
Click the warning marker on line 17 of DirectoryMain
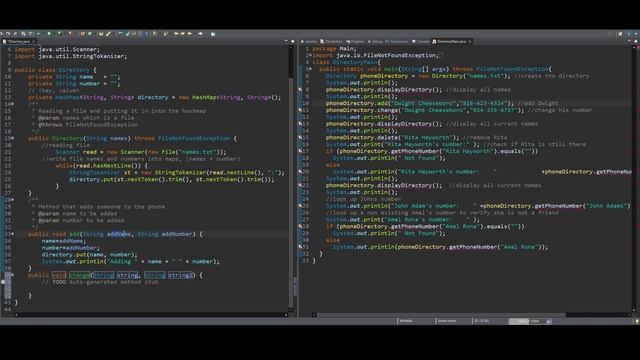300,151
